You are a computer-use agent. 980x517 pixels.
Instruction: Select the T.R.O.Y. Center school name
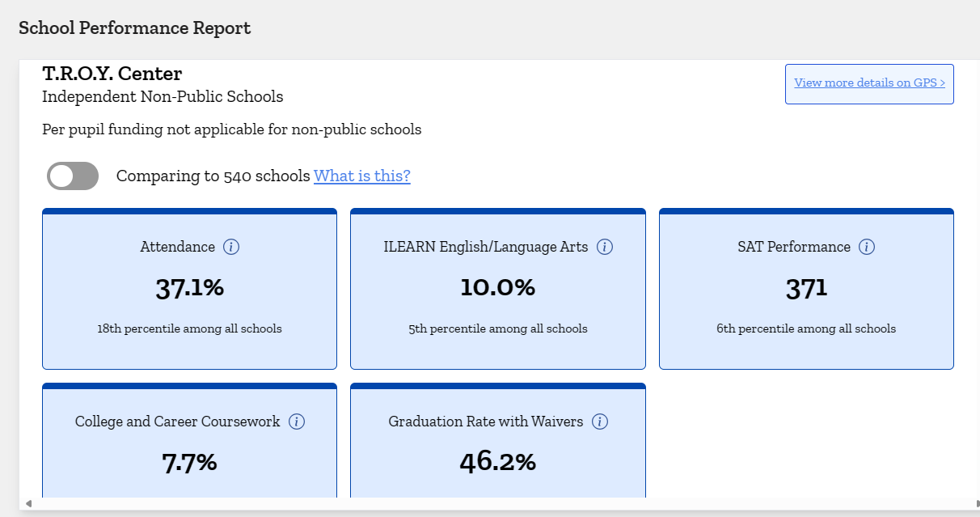click(x=112, y=74)
